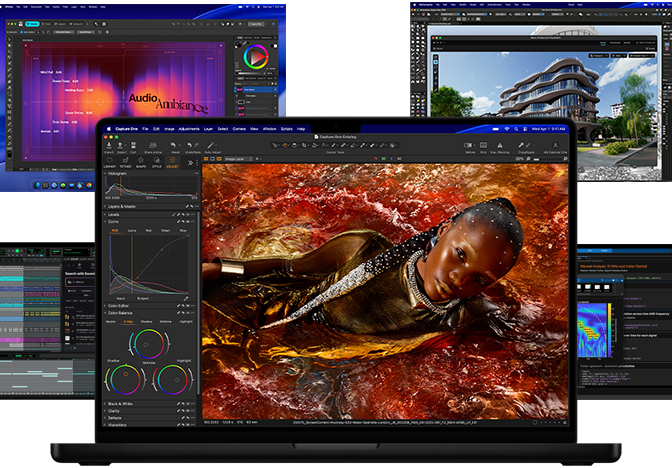Toggle the Grid overlay icon
The height and width of the screenshot is (468, 672).
pyautogui.click(x=483, y=145)
